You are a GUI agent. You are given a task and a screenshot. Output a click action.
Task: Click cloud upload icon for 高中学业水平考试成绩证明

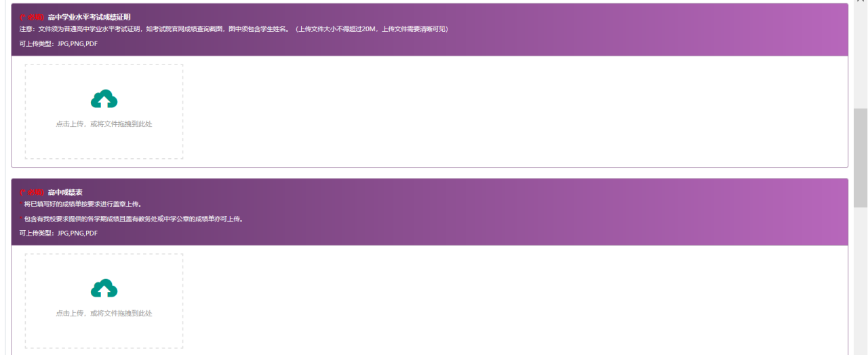104,100
